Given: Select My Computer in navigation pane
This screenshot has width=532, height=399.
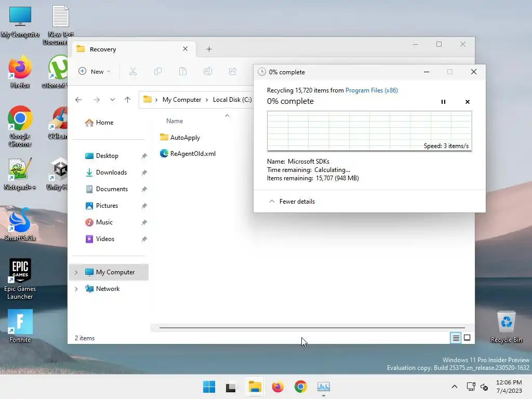Looking at the screenshot, I should click(109, 272).
